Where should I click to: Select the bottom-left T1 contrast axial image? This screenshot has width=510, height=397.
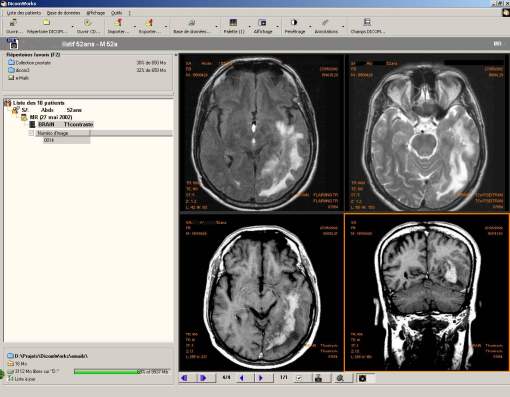[261, 292]
